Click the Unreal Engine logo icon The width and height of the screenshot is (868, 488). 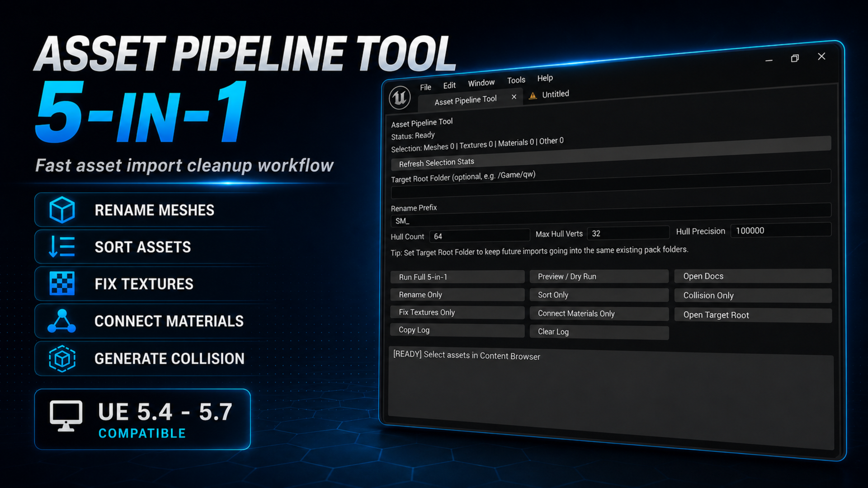tap(400, 98)
